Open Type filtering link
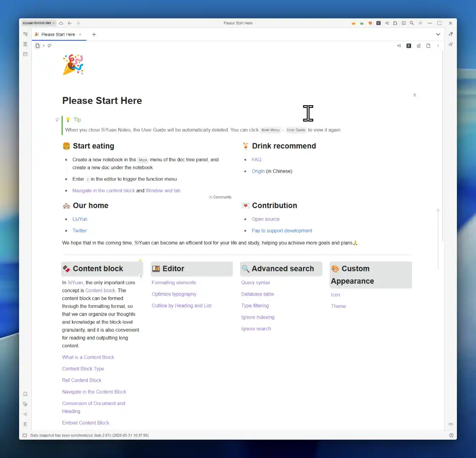Image resolution: width=476 pixels, height=458 pixels. coord(255,306)
